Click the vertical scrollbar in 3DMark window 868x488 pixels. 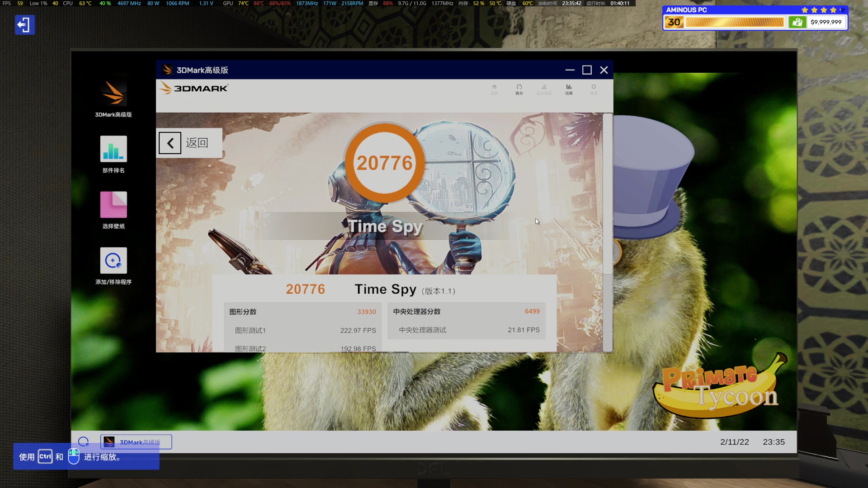click(608, 194)
